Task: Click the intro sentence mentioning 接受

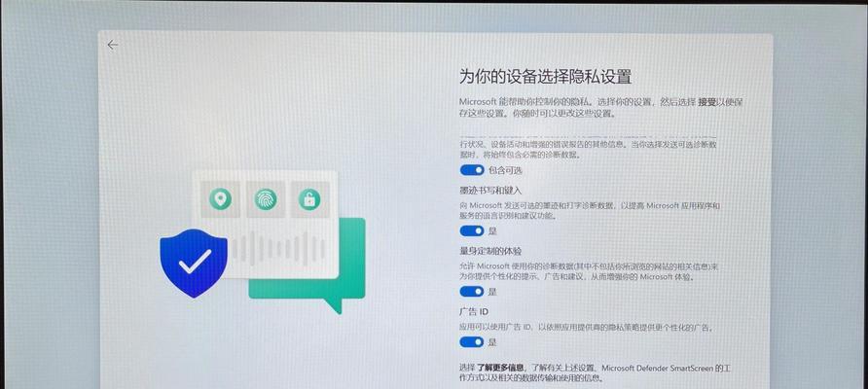Action: click(x=600, y=108)
